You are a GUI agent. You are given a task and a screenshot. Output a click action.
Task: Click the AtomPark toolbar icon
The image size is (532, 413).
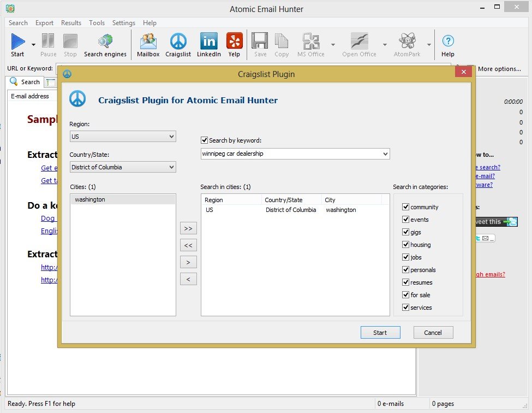click(407, 41)
